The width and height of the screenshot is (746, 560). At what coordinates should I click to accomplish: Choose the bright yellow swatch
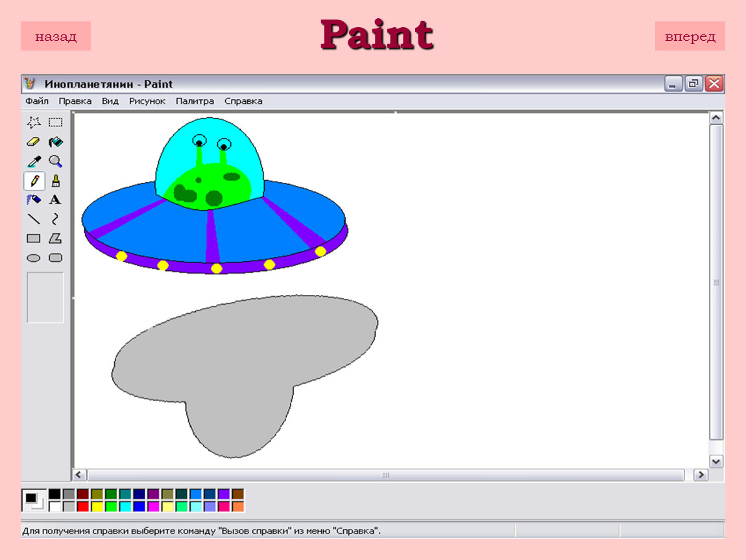(97, 506)
